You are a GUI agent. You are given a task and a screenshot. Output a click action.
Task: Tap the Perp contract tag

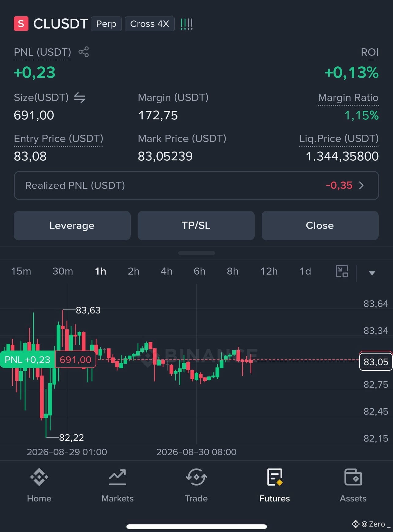point(106,24)
